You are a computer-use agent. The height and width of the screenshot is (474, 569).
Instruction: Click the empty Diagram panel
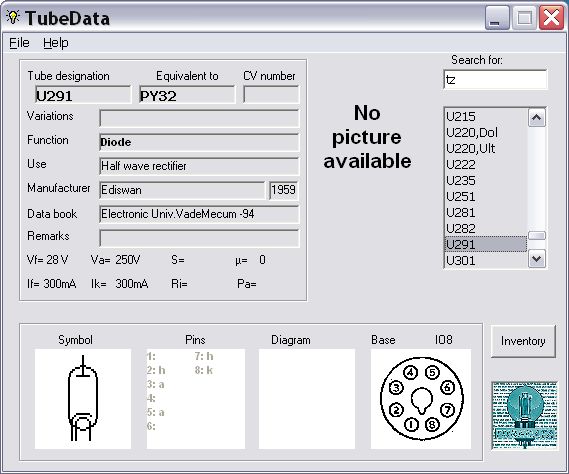click(x=307, y=399)
